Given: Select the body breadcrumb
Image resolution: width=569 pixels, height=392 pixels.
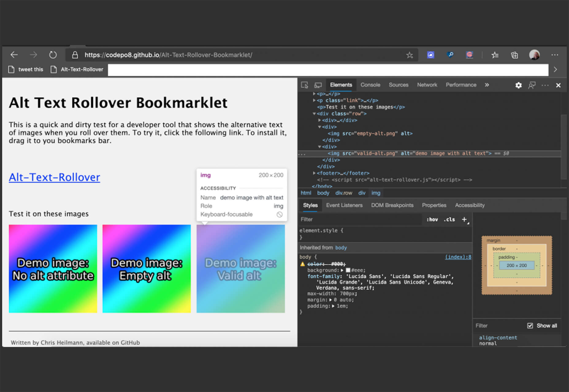Looking at the screenshot, I should pos(323,193).
